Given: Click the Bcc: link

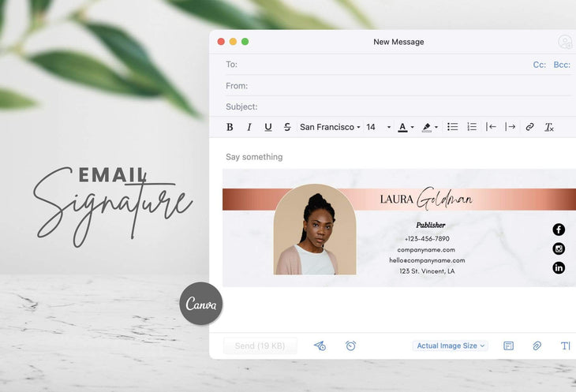Looking at the screenshot, I should (x=562, y=65).
